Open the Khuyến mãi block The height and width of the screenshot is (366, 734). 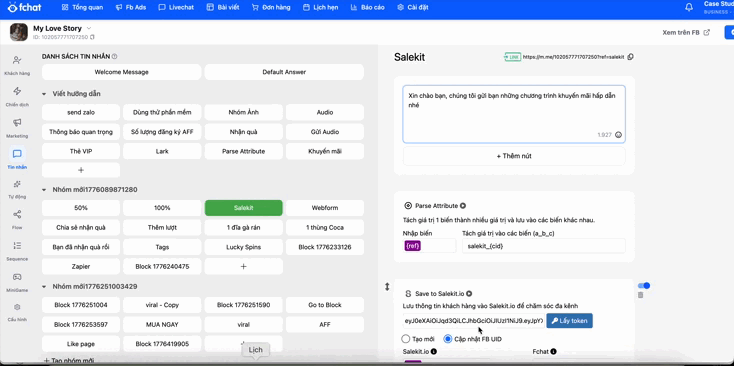click(325, 151)
